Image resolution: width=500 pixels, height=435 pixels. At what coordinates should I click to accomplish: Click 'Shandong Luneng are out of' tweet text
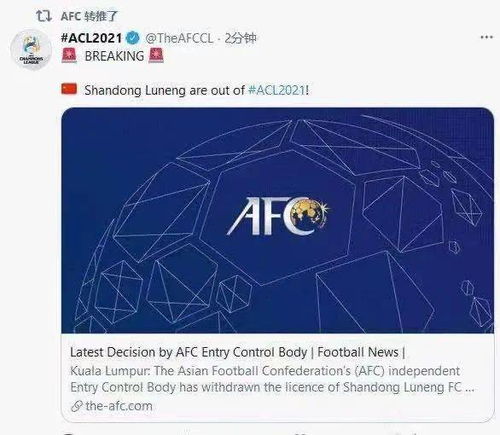click(x=164, y=90)
